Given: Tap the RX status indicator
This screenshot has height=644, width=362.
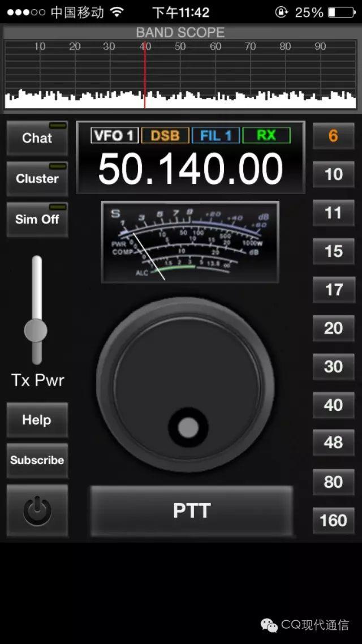Looking at the screenshot, I should 266,136.
